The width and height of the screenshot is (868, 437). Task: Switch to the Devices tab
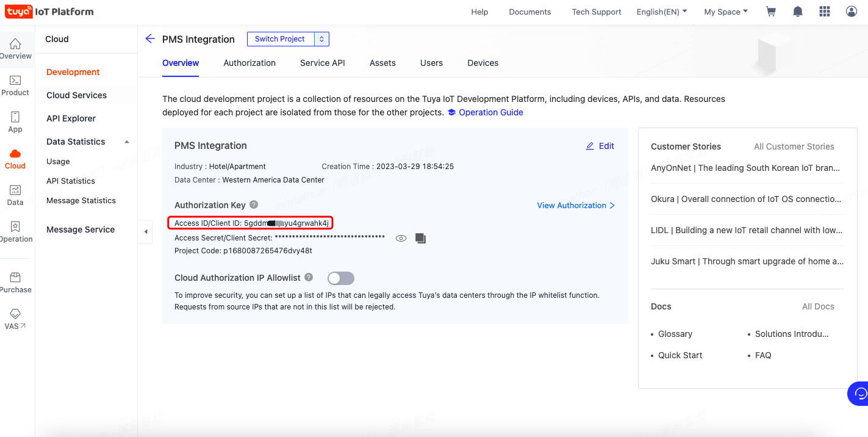(x=483, y=63)
